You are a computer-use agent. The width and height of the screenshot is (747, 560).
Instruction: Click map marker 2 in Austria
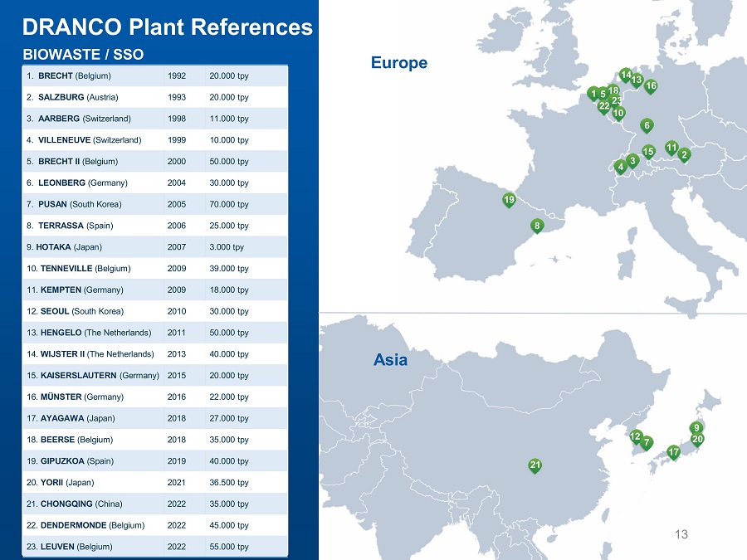pyautogui.click(x=684, y=153)
